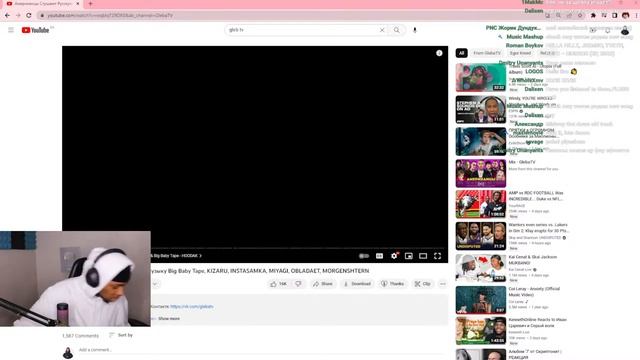Open the Sort by comments dropdown
This screenshot has height=360, width=640.
121,335
